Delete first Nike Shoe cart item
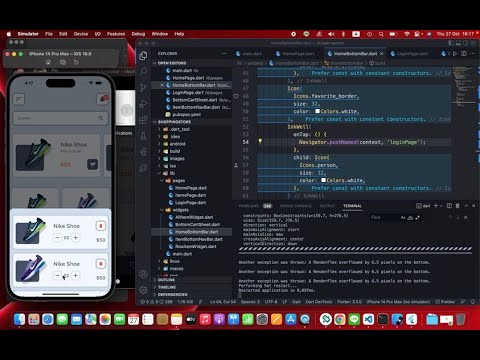 [x=101, y=226]
